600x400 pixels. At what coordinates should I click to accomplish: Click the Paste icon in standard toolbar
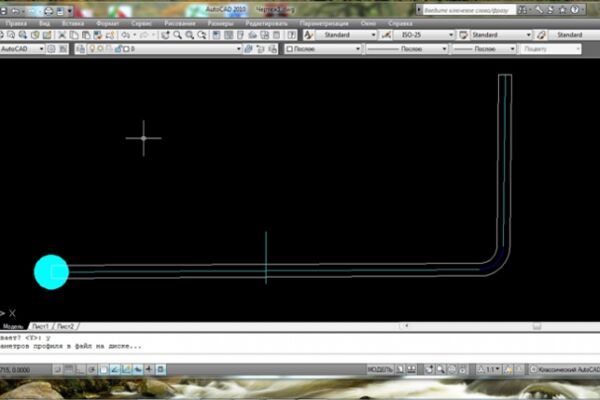tap(86, 35)
